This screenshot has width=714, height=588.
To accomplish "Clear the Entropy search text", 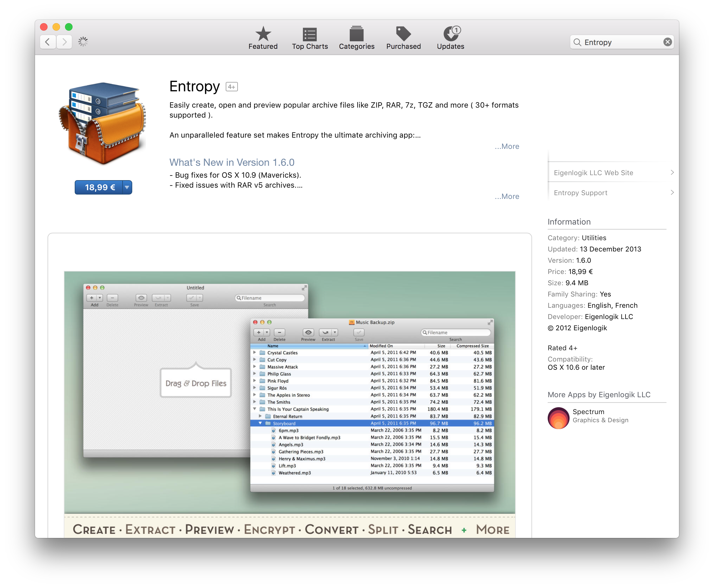I will pyautogui.click(x=667, y=42).
